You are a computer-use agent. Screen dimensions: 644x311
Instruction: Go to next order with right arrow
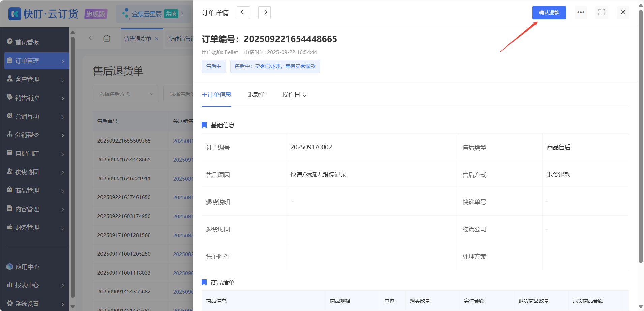[264, 12]
